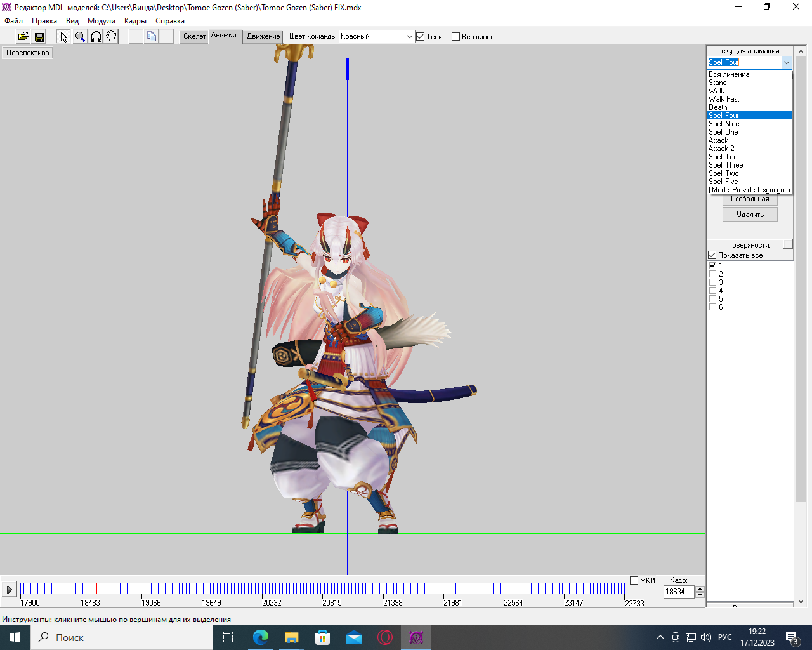
Task: Choose Stand animation in list
Action: (x=750, y=83)
